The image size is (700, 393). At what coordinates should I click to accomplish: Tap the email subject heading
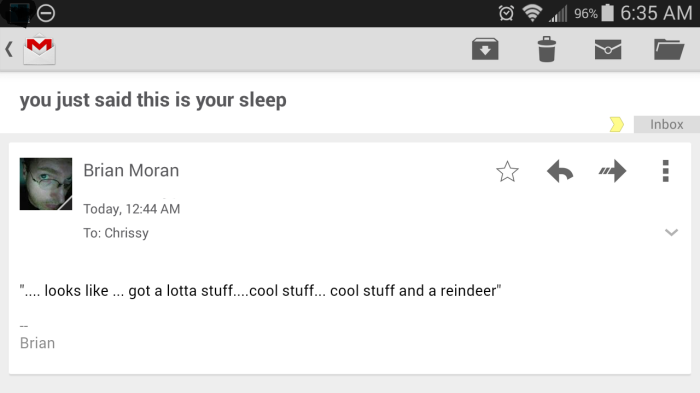[153, 100]
